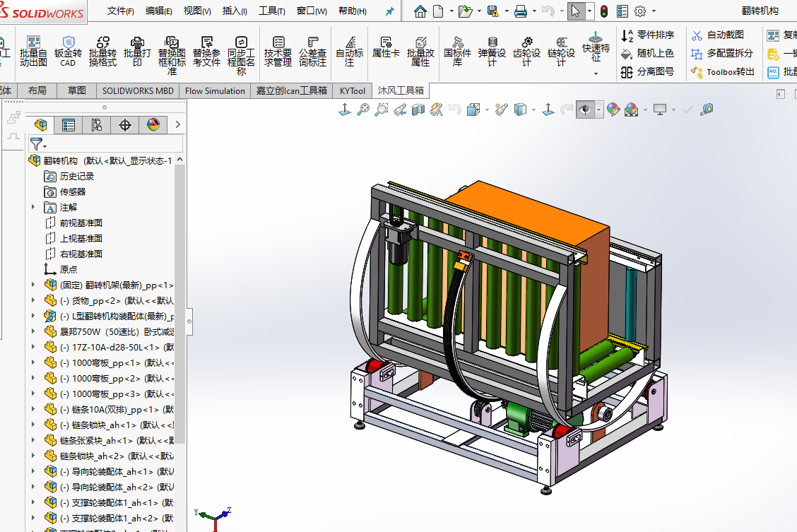The height and width of the screenshot is (532, 797).
Task: Click the 零件排序 part sorting button
Action: pos(647,35)
